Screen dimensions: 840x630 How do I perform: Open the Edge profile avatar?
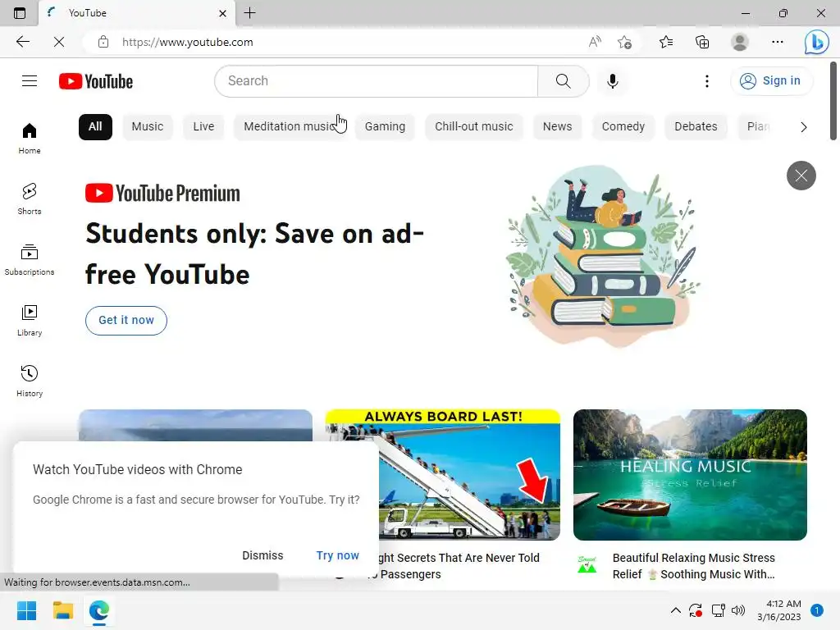(739, 42)
